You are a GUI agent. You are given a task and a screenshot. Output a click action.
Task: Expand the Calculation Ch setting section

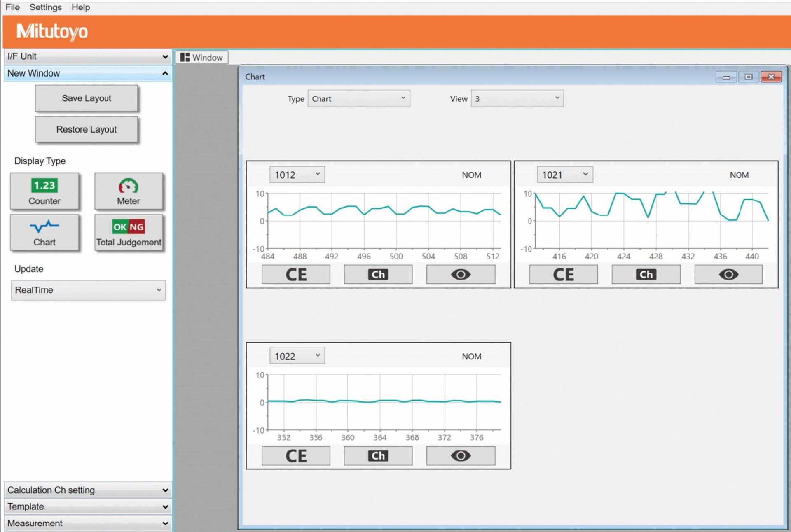point(88,490)
